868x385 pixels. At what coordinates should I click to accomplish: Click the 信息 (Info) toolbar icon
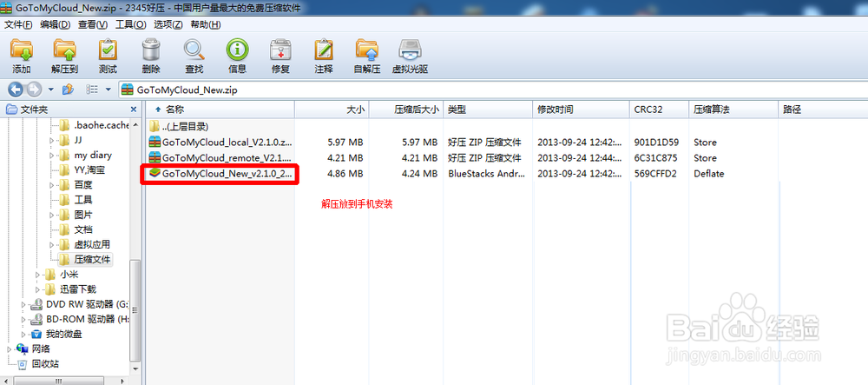238,50
